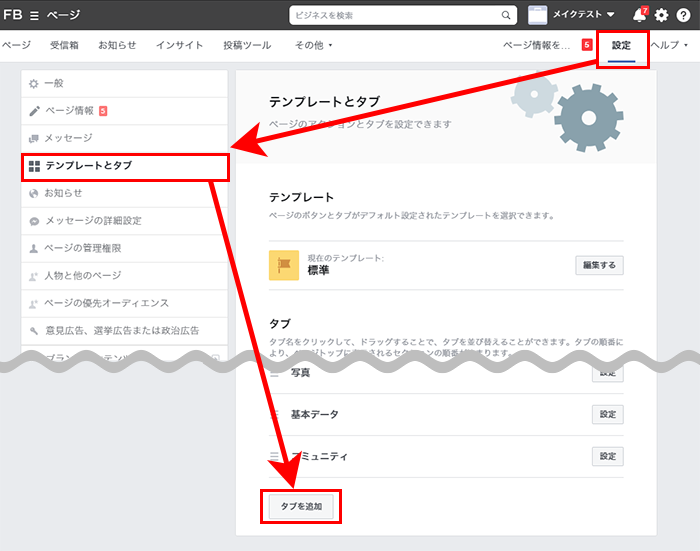Click the search magnifier icon
The image size is (700, 551).
pos(505,15)
